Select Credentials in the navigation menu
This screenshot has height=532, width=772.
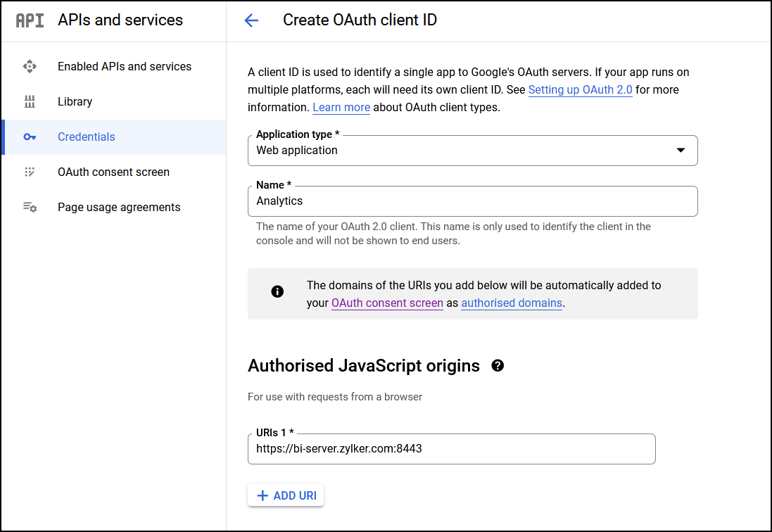pos(86,137)
